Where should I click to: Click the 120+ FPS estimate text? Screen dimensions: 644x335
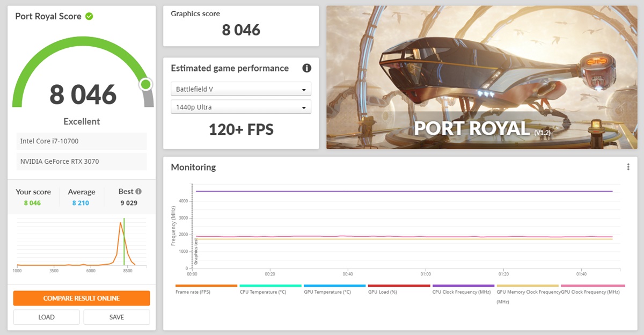coord(241,129)
